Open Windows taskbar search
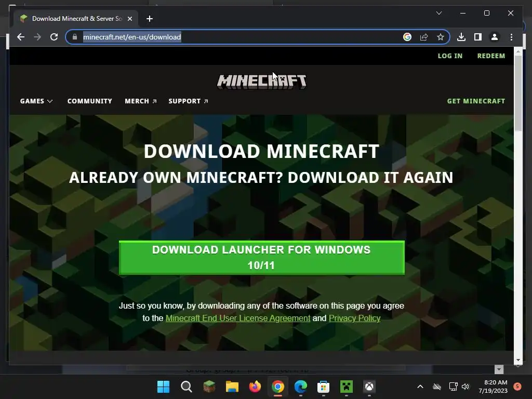 click(x=187, y=387)
